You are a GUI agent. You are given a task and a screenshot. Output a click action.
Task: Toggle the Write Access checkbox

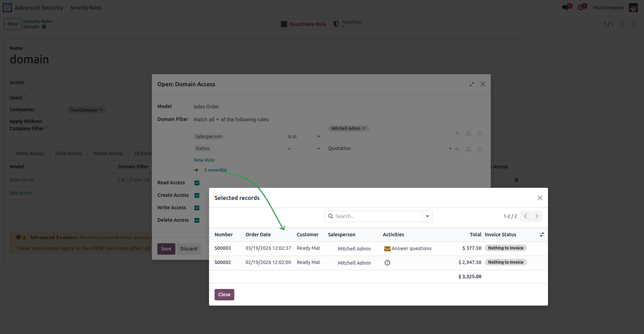[197, 208]
